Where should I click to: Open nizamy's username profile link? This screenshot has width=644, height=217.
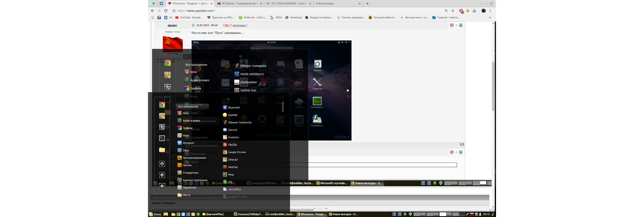[x=172, y=25]
